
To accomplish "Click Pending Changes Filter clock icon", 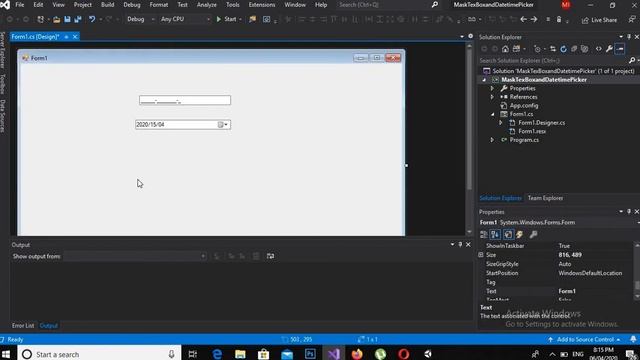I will 538,49.
